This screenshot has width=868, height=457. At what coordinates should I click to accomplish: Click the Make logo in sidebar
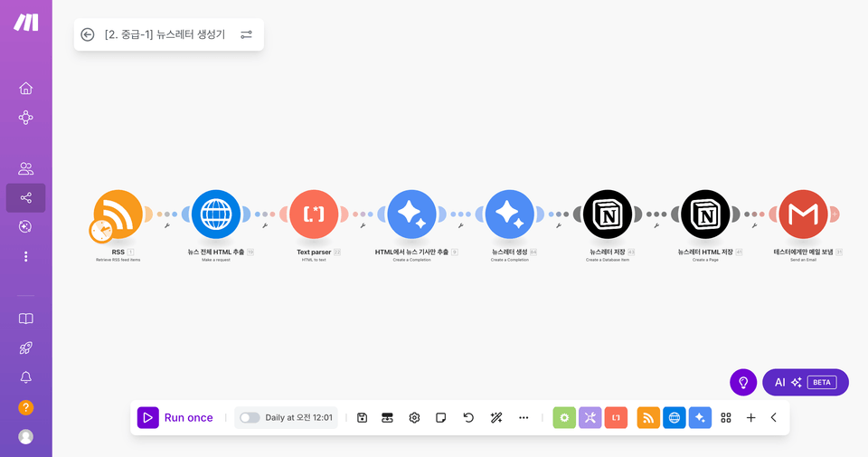(x=26, y=22)
